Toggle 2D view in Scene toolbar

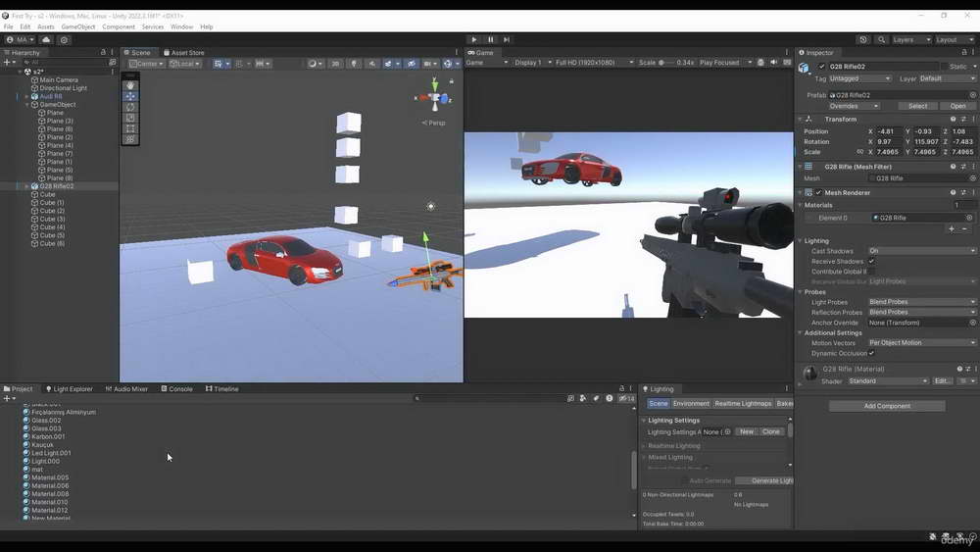click(x=335, y=64)
